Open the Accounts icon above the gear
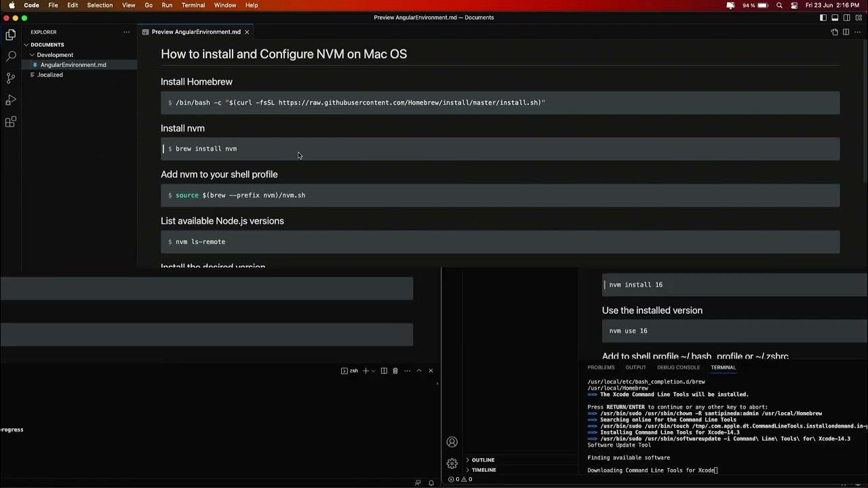This screenshot has height=488, width=868. tap(452, 442)
